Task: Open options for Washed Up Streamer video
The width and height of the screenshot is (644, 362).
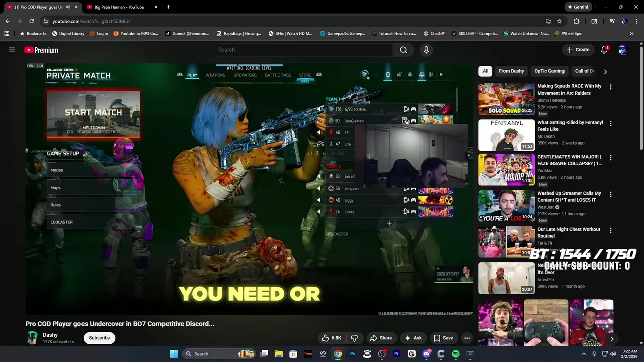Action: (611, 194)
